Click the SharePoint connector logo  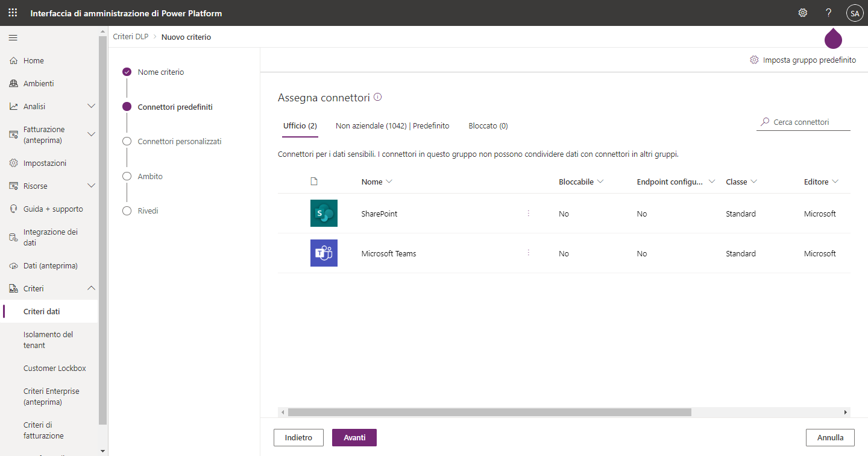[324, 214]
